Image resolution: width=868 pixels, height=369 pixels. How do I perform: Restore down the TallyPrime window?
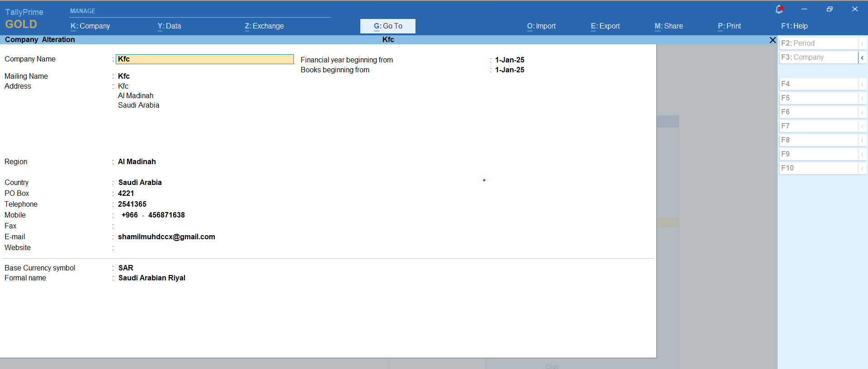click(830, 9)
